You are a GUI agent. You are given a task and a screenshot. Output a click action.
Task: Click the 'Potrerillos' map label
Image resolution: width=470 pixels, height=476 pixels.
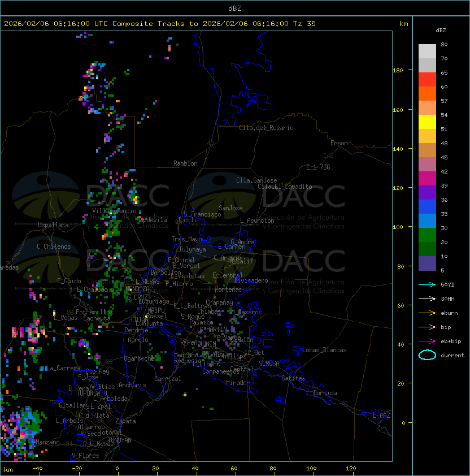(x=94, y=312)
